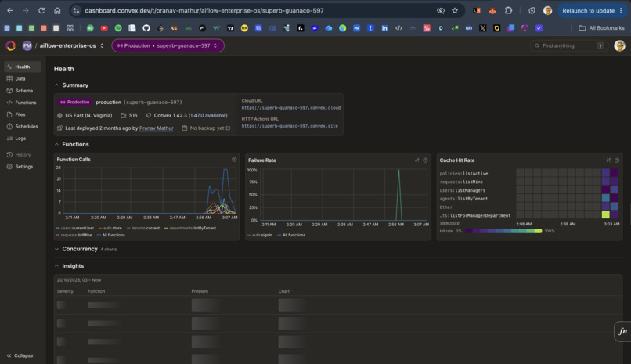Copy the Cloud URL superb-guanaco-597.convex.cloud
This screenshot has width=631, height=364.
291,108
